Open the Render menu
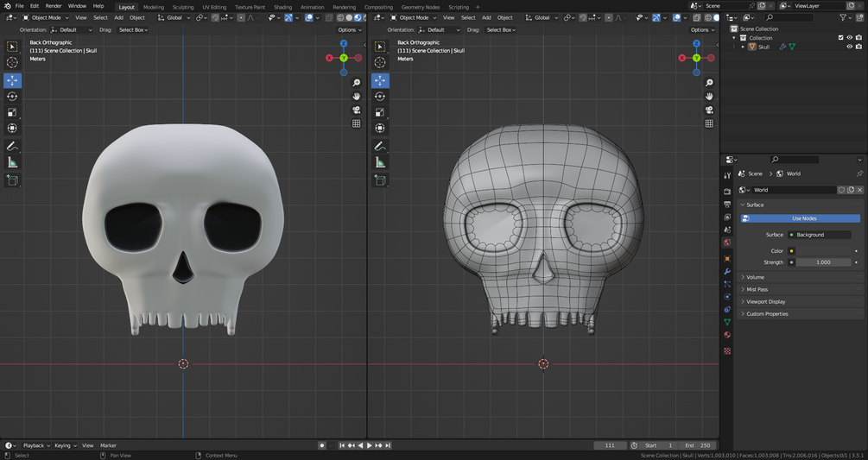Viewport: 868px width, 460px height. (x=54, y=6)
